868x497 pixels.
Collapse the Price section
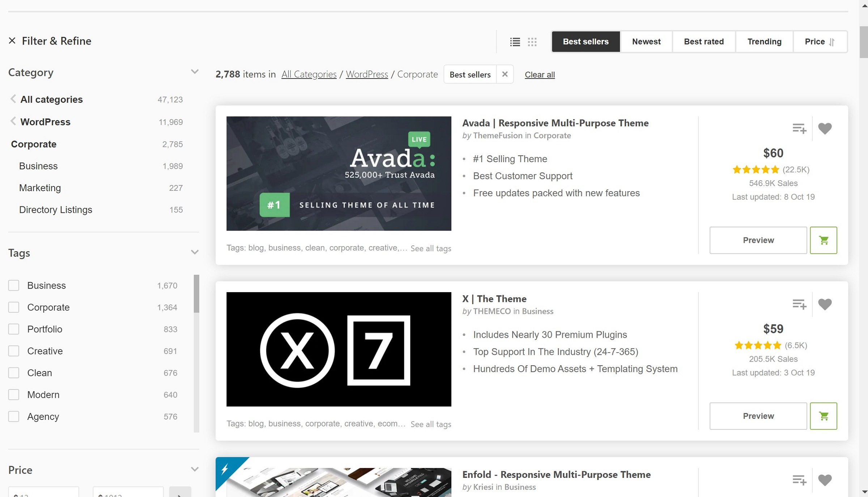[195, 469]
